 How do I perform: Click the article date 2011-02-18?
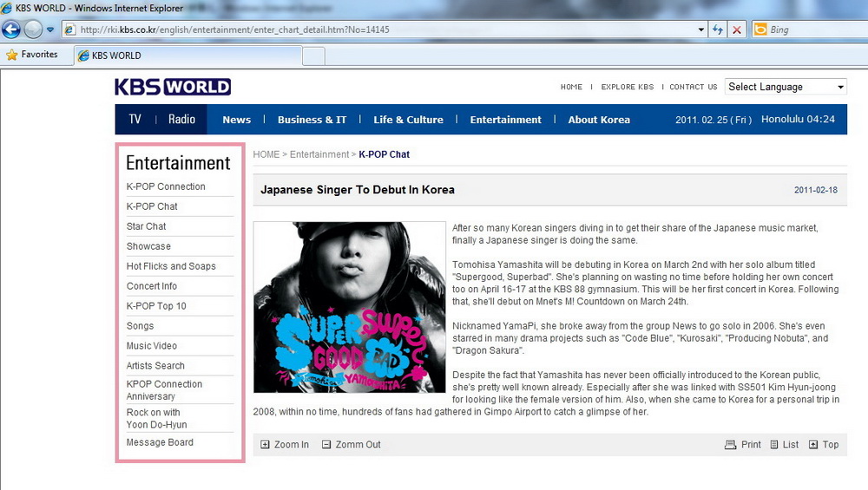click(x=816, y=190)
